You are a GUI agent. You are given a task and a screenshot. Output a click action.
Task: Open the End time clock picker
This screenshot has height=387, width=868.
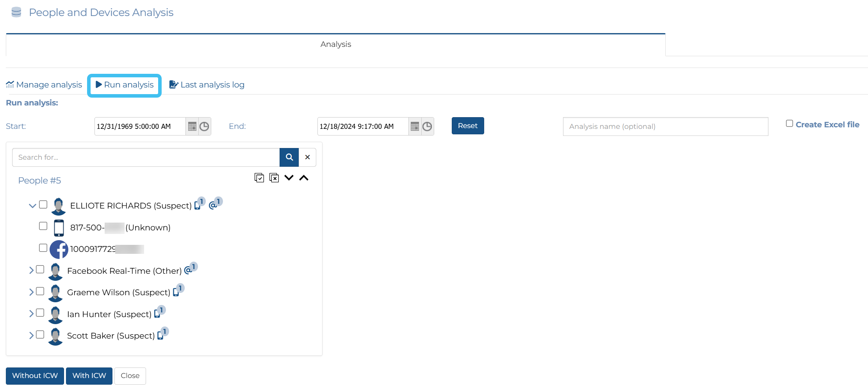427,127
